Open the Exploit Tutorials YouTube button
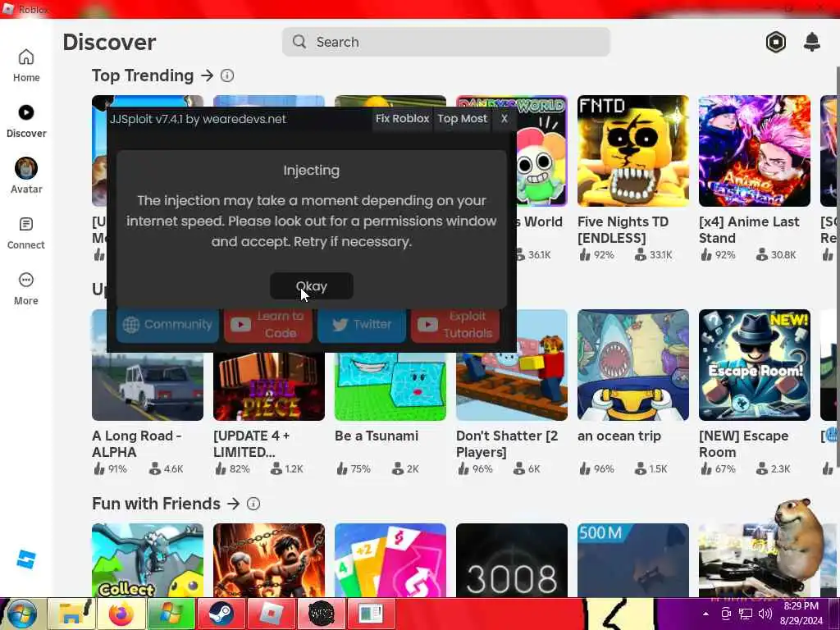This screenshot has width=840, height=630. 455,324
